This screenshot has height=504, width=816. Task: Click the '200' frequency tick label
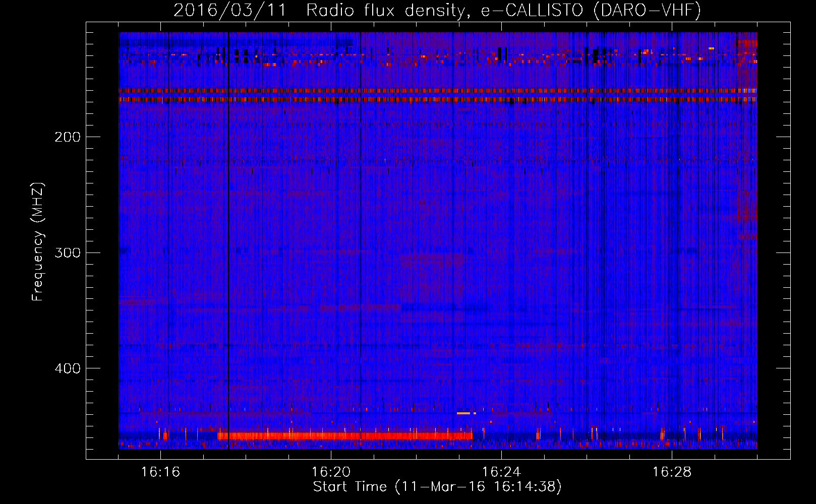(68, 137)
